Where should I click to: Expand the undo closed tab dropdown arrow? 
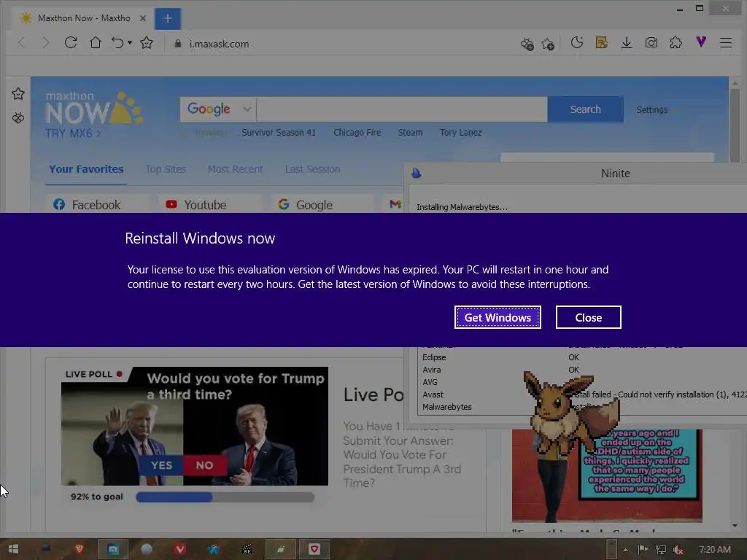[130, 43]
